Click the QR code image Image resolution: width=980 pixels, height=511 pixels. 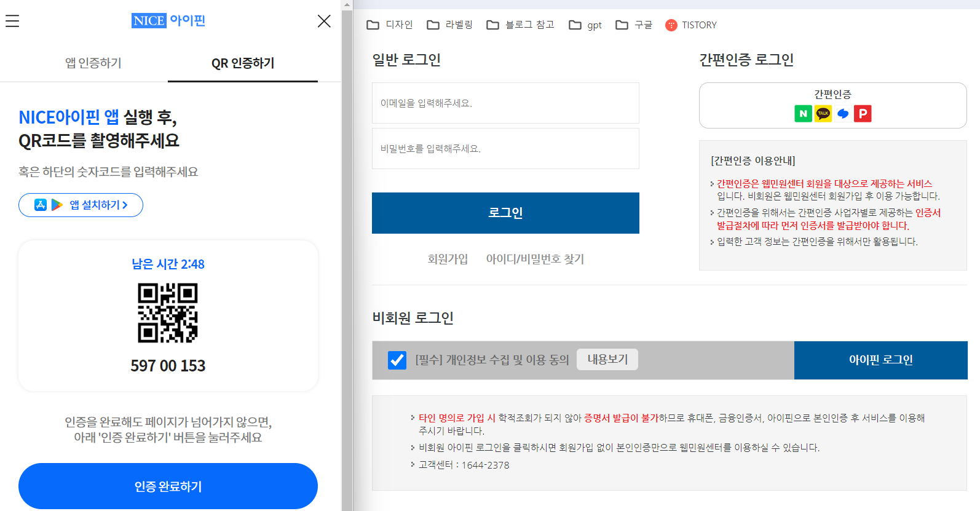pyautogui.click(x=168, y=312)
